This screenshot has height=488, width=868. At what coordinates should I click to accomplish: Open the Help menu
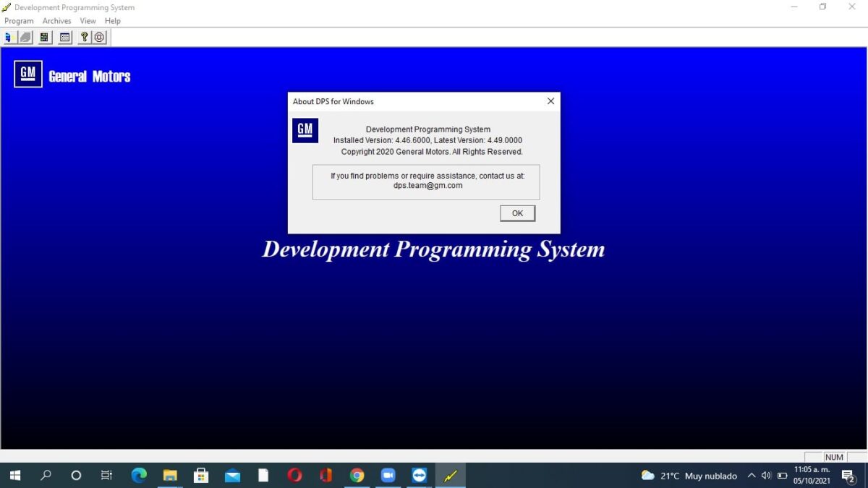113,21
